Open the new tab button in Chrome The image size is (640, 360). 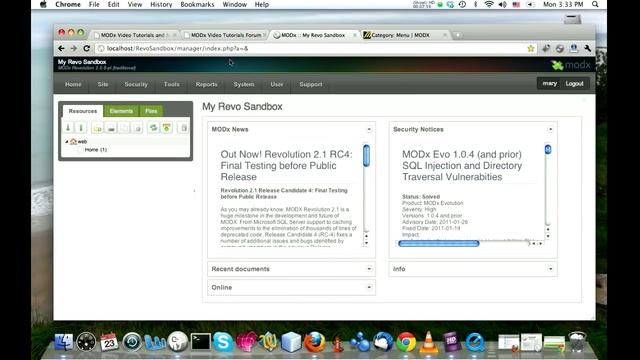pos(458,35)
